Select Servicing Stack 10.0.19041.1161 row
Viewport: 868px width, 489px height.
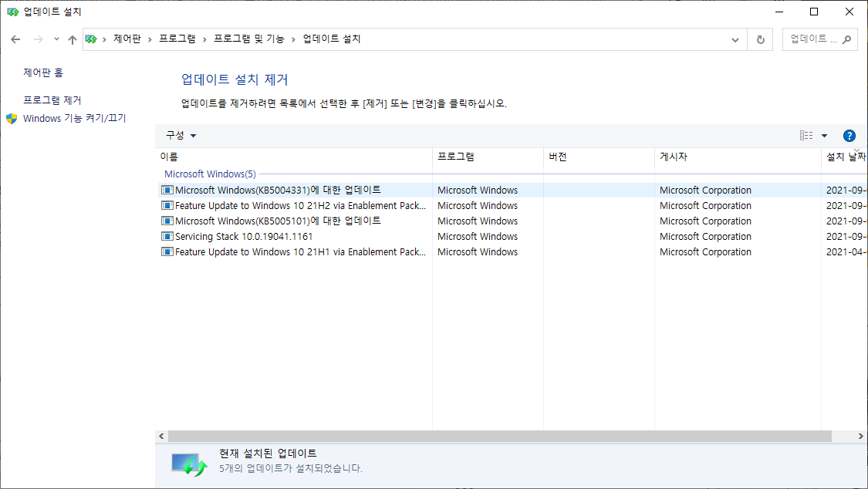click(x=512, y=237)
